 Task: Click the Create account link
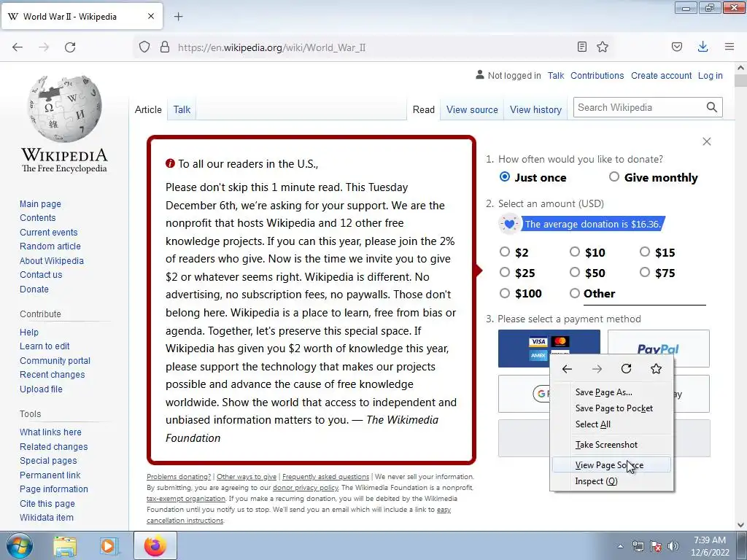click(x=661, y=75)
